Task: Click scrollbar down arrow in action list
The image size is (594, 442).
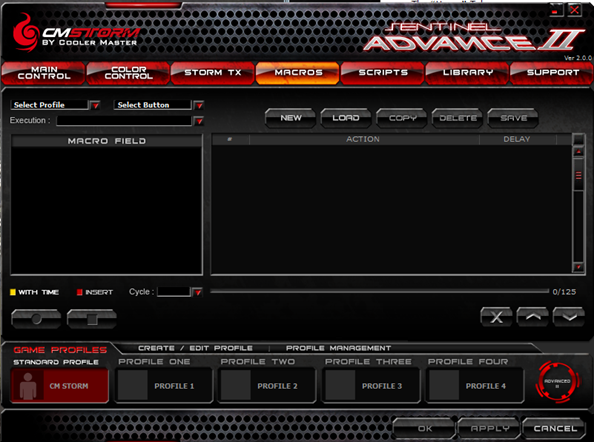Action: tap(578, 267)
